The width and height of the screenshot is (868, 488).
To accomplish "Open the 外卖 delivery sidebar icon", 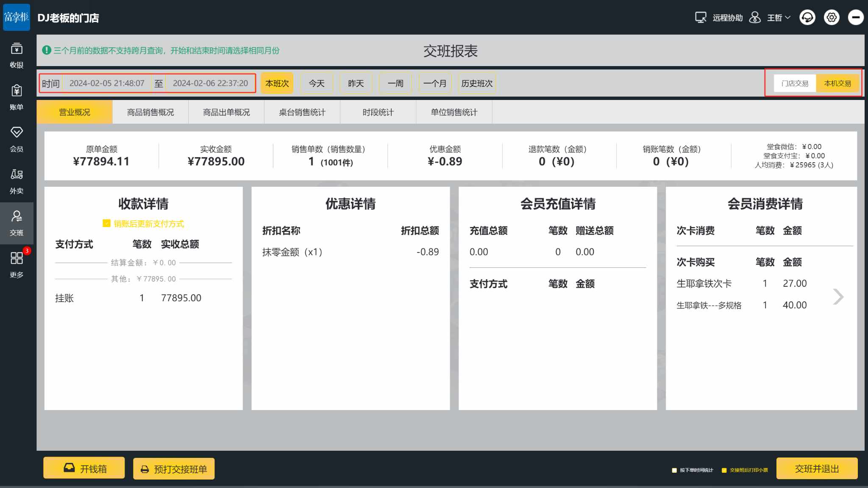I will [x=17, y=181].
